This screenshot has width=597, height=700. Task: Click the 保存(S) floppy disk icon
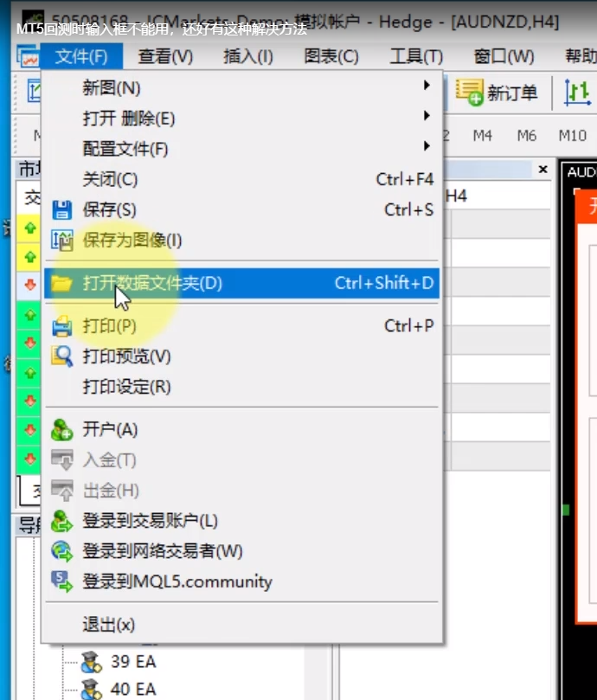click(x=61, y=209)
